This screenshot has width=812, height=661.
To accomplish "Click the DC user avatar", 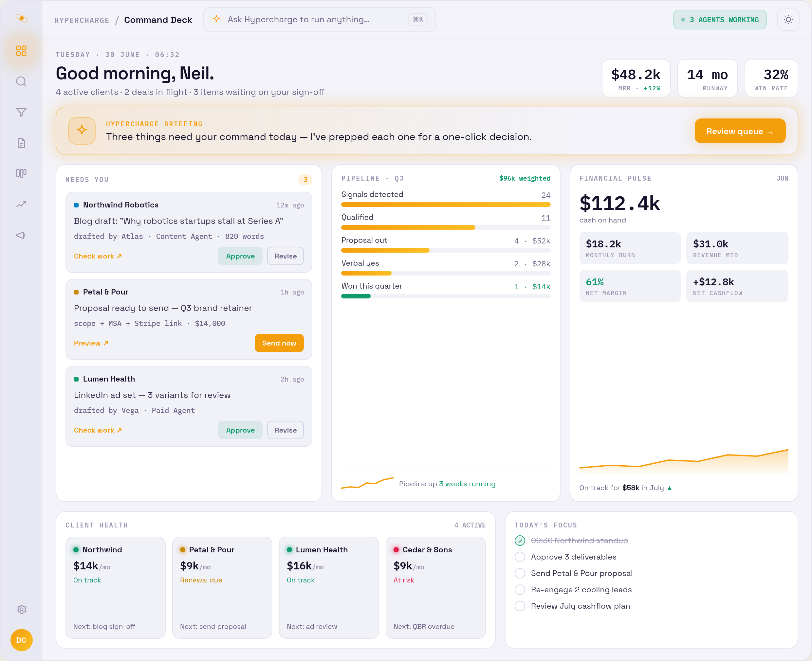I will pyautogui.click(x=21, y=640).
